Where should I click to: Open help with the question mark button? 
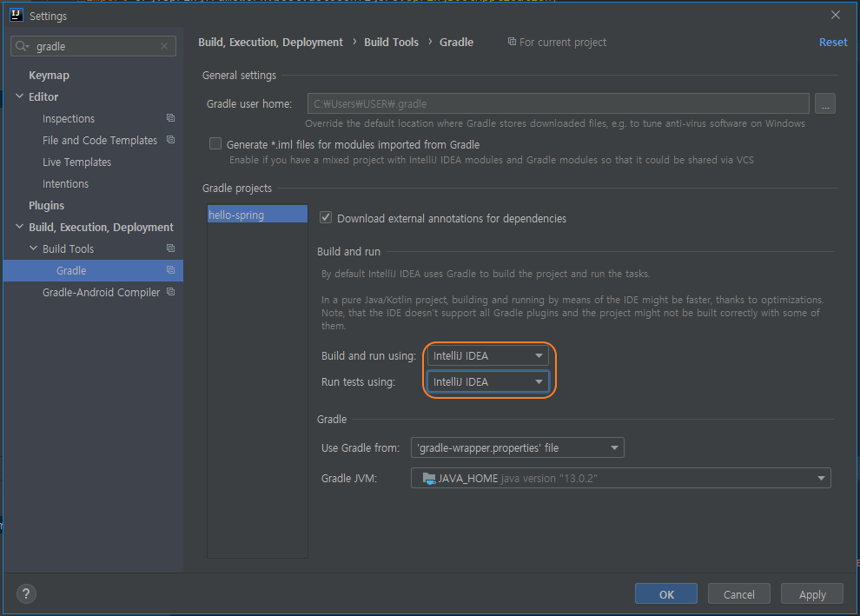(26, 593)
